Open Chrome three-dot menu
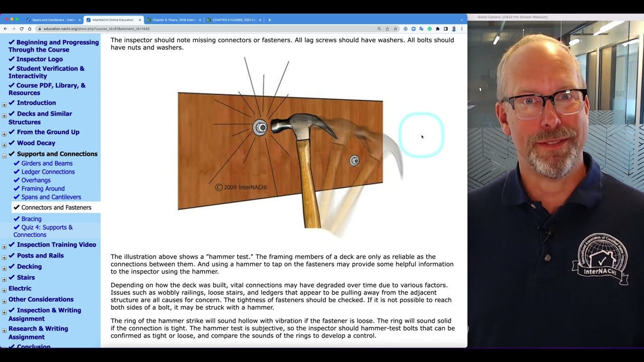Screen dimensions: 644x362 tap(461, 29)
